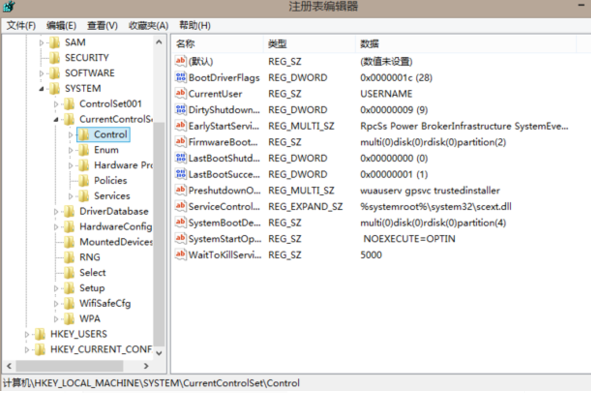Expand the Control key
Viewport: 591px width, 394px height.
(70, 135)
